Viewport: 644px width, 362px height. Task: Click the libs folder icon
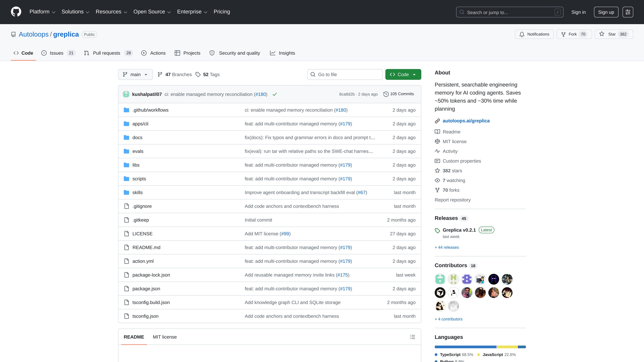126,165
